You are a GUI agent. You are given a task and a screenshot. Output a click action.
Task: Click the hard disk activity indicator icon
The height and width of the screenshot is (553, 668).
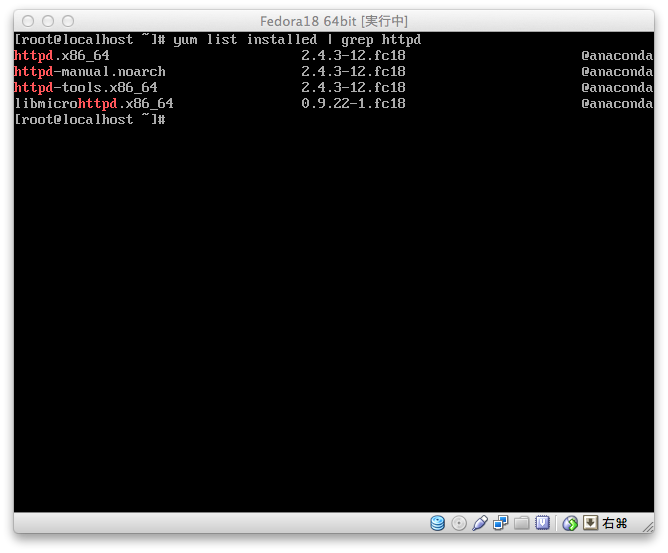pyautogui.click(x=438, y=523)
